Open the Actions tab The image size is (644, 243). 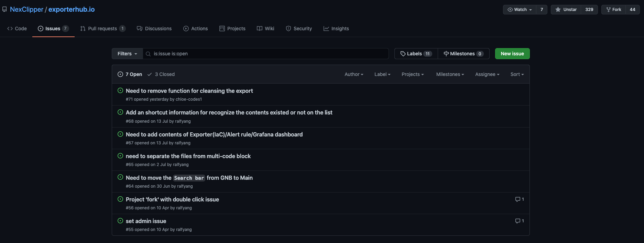click(x=195, y=29)
